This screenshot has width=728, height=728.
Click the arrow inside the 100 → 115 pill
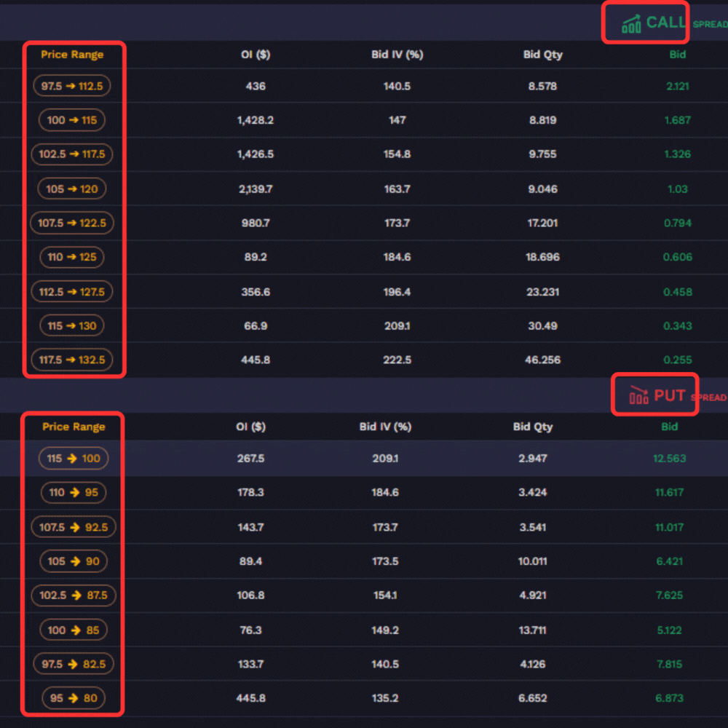point(72,120)
